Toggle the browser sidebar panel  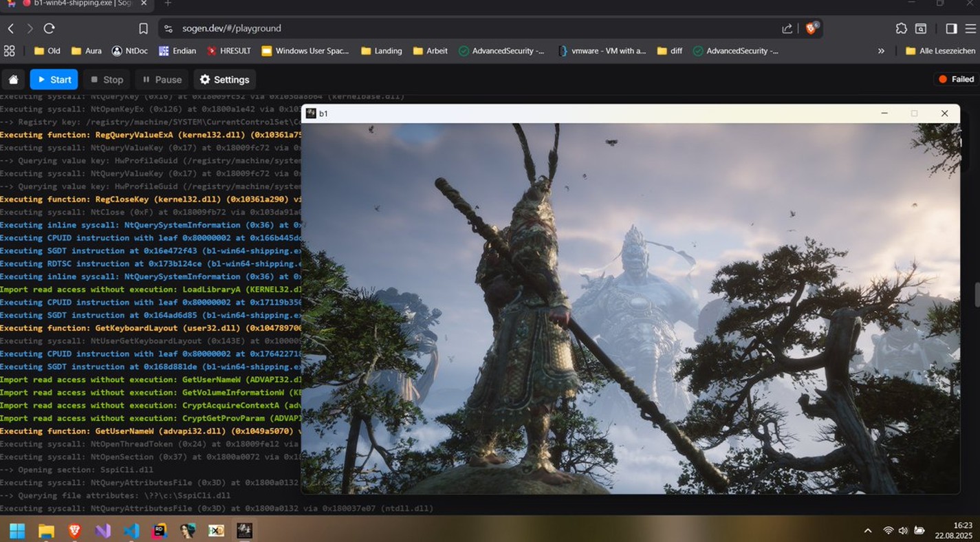[951, 28]
